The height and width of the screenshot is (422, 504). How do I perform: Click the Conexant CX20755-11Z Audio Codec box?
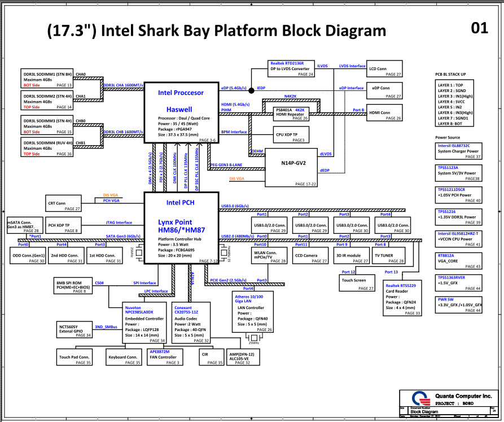click(191, 323)
